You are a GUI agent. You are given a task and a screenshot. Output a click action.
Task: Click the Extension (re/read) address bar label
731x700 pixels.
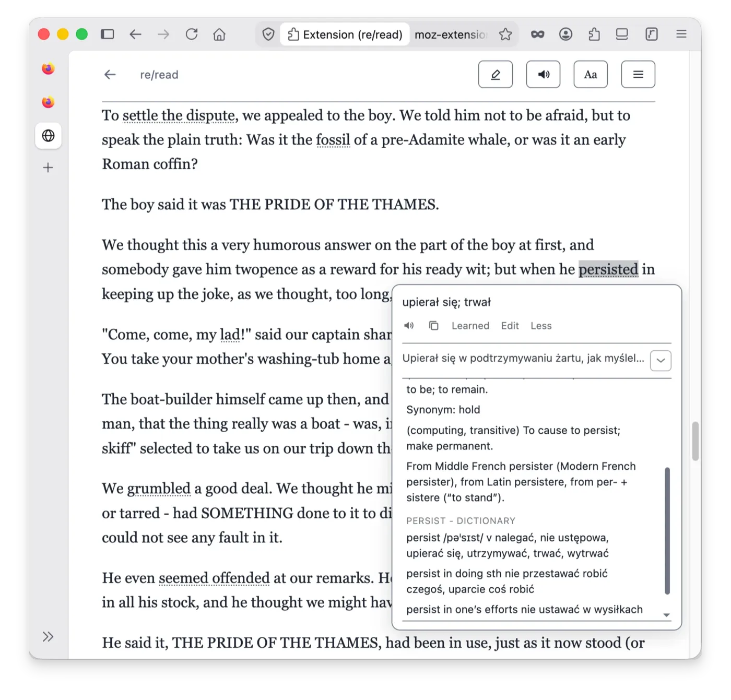coord(345,34)
